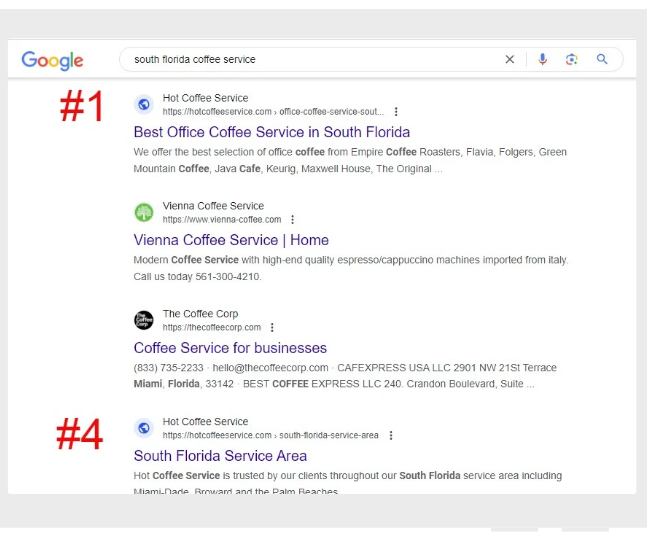Image resolution: width=647 pixels, height=536 pixels.
Task: Click URL ending in office-coffee-service-sout...
Action: point(273,111)
